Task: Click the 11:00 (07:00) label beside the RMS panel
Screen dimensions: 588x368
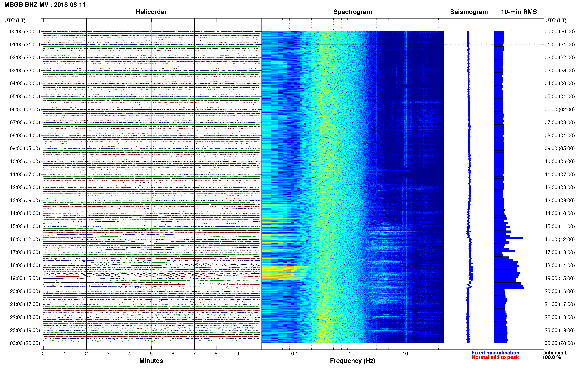Action: point(560,174)
